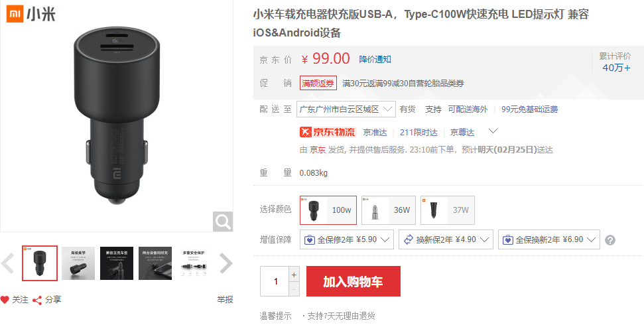Open the 广东广州市白云区城区 delivery address dropdown
644x329 pixels.
[346, 109]
